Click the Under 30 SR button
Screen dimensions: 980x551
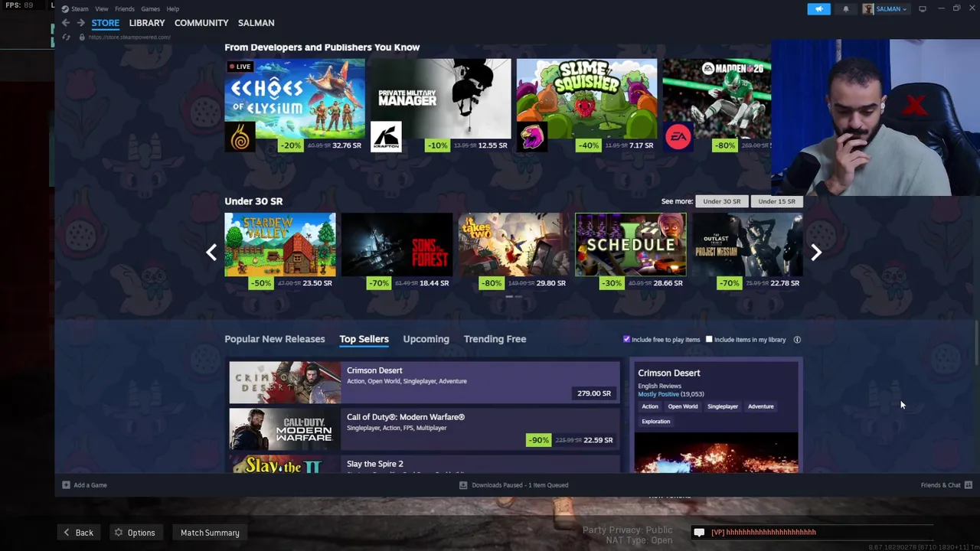[722, 201]
